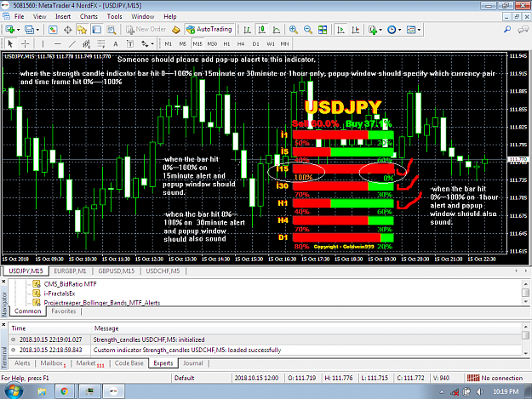Image resolution: width=532 pixels, height=399 pixels.
Task: Toggle Chart Shift icon
Action: (355, 30)
